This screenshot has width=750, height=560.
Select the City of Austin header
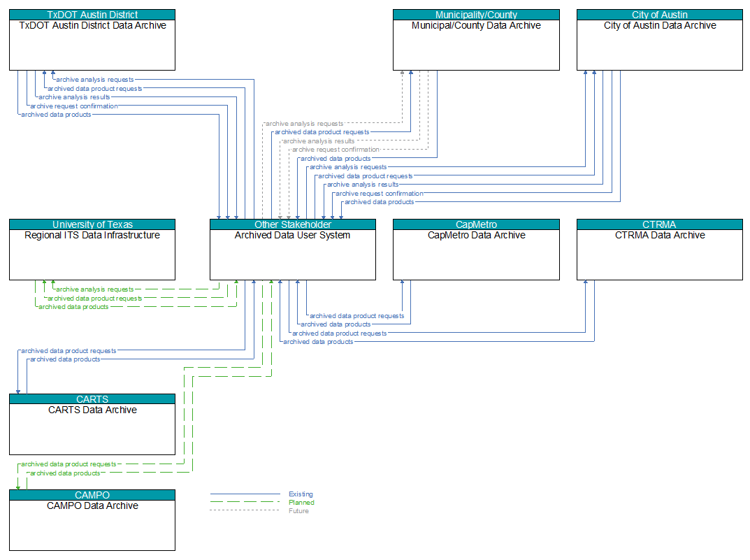(x=660, y=15)
